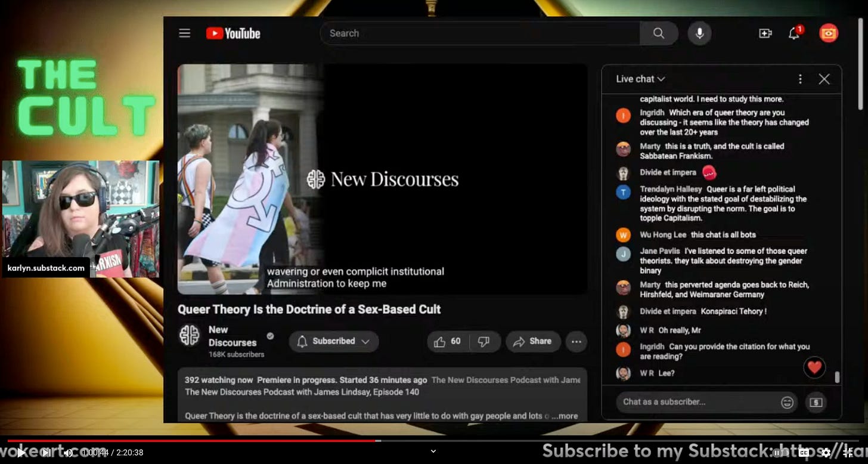This screenshot has height=464, width=868.
Task: Click Divide et impera avatar beside red emoji
Action: pos(623,173)
